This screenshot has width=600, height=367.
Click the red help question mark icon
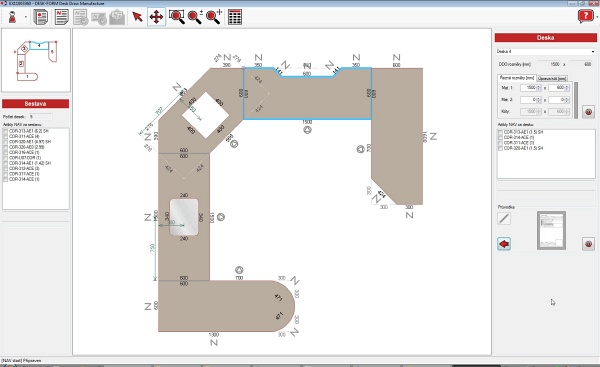585,16
